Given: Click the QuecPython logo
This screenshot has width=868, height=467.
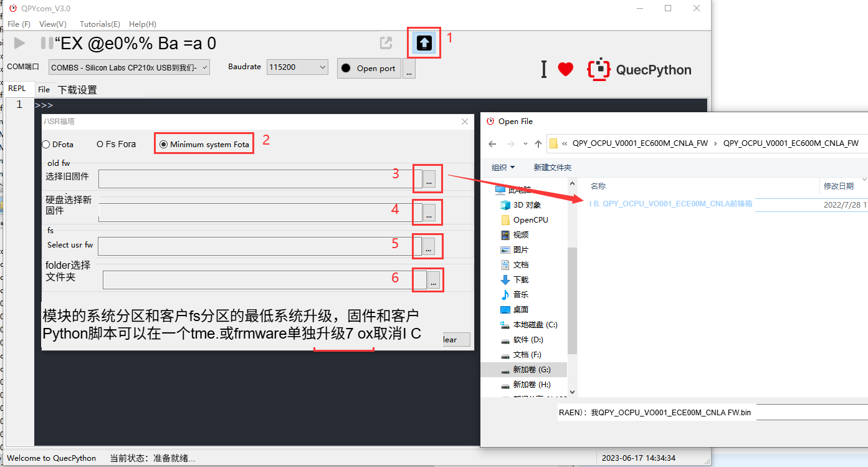Looking at the screenshot, I should pyautogui.click(x=639, y=70).
